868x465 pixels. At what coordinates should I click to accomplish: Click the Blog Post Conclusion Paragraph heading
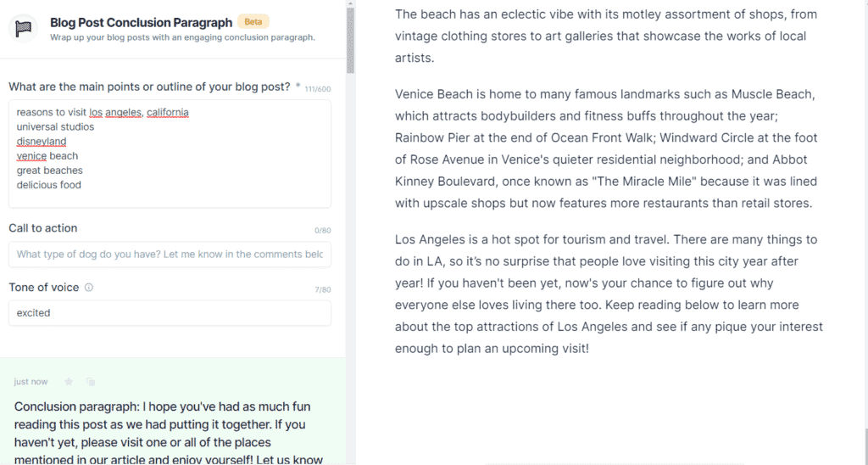pos(142,23)
